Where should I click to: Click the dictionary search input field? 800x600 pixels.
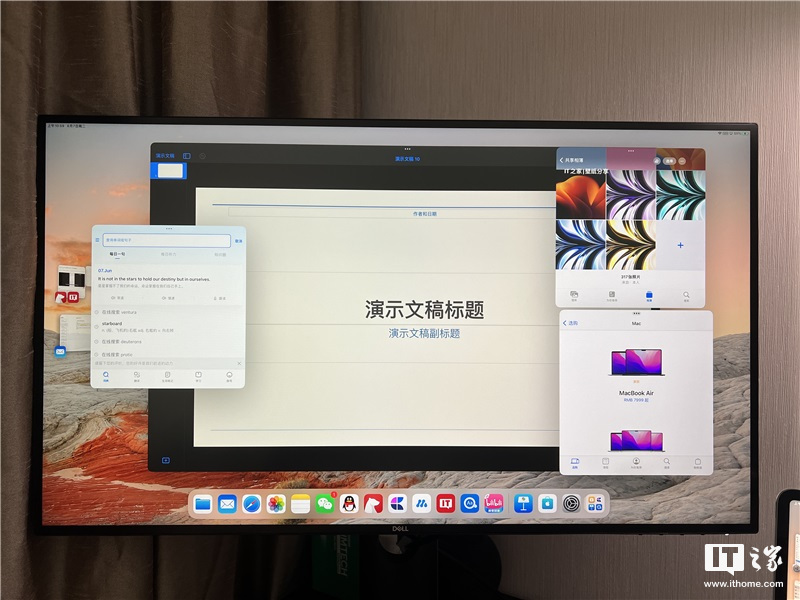(x=167, y=240)
